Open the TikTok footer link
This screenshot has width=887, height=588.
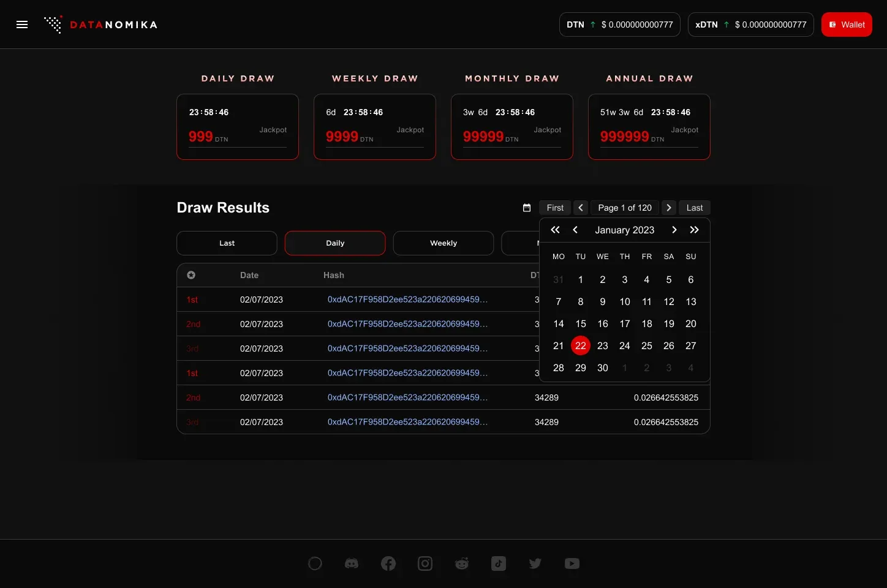tap(499, 563)
